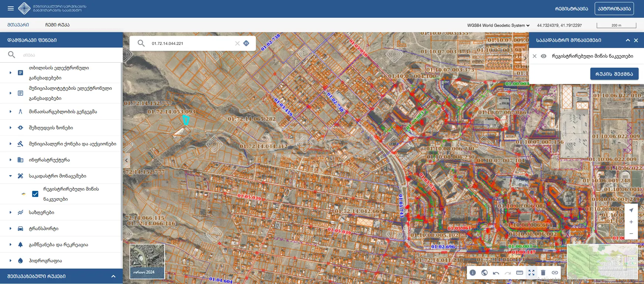Click the დამფარავი ფენები panel header

[61, 40]
